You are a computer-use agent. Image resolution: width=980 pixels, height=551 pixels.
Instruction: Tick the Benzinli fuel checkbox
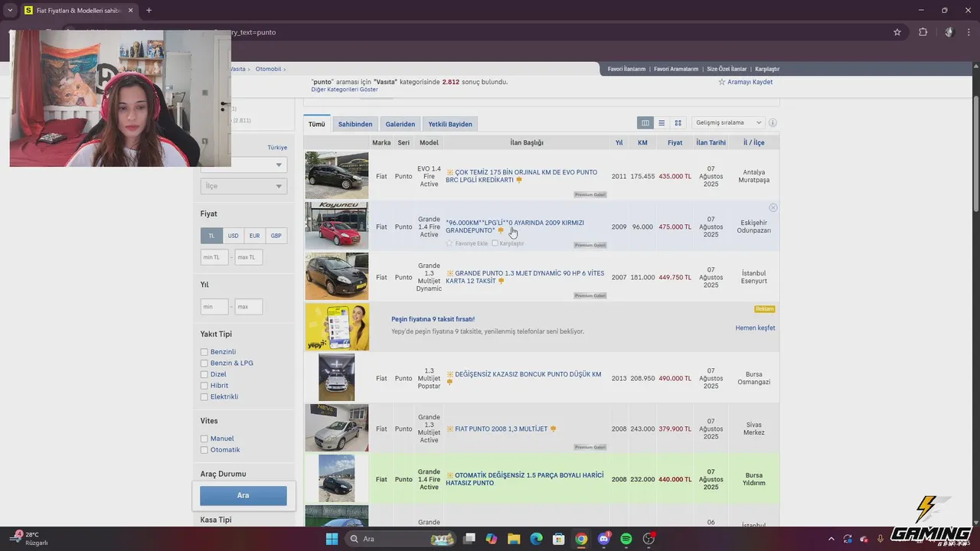coord(204,352)
